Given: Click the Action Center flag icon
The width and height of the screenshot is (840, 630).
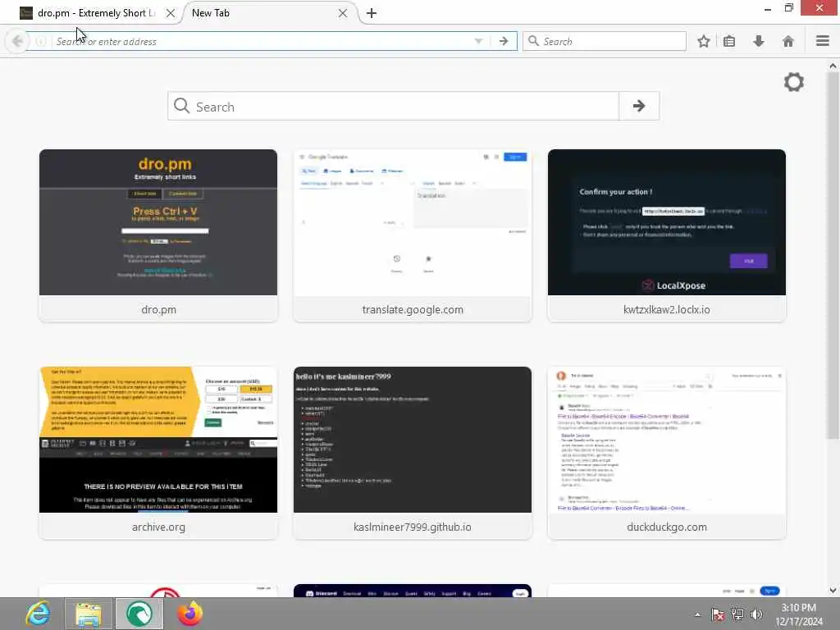Looking at the screenshot, I should coord(717,614).
